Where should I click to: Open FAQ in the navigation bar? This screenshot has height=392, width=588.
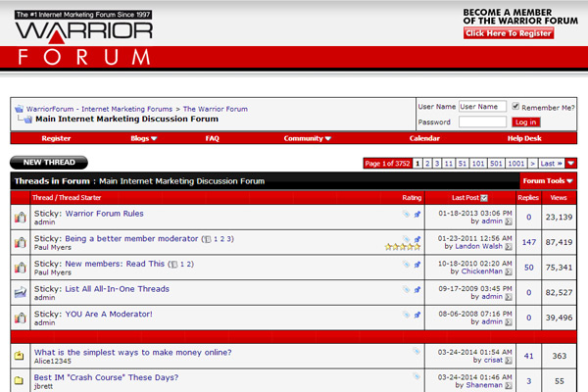(x=212, y=138)
